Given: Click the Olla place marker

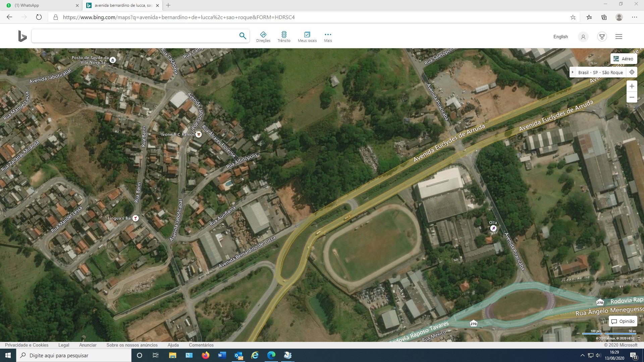Looking at the screenshot, I should click(493, 228).
